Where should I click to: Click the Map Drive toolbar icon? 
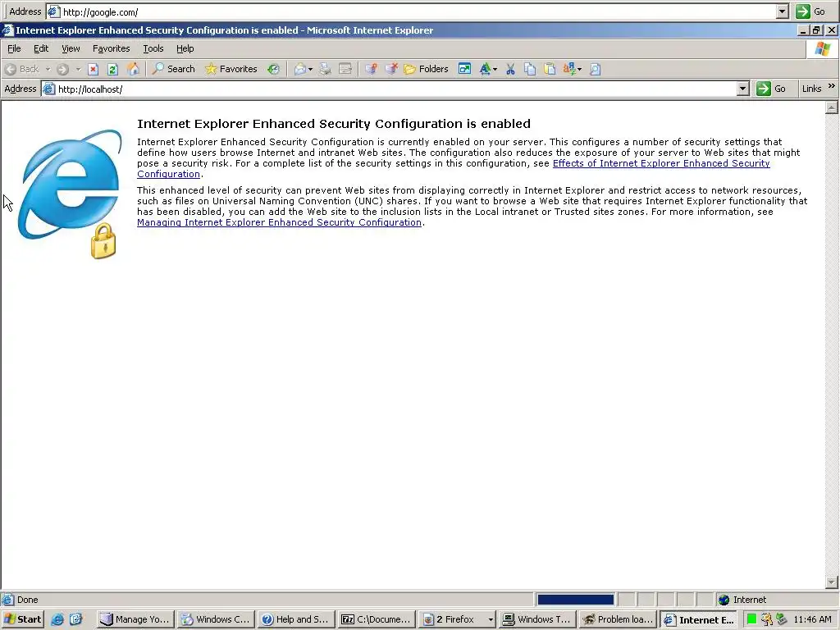(x=372, y=69)
